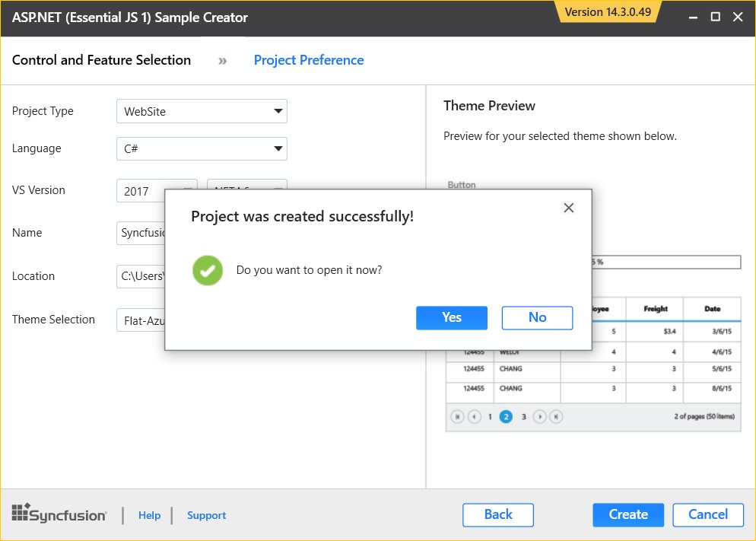Select highlighted page 2 in pager

[506, 416]
